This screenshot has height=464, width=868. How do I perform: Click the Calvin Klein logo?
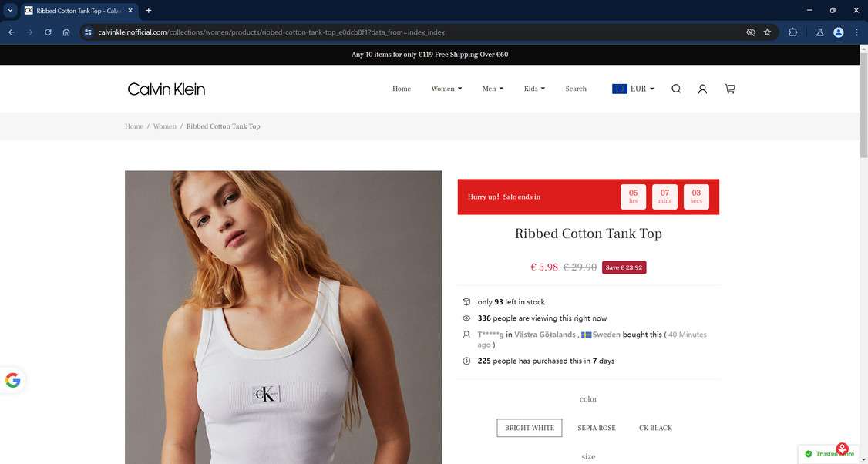coord(166,89)
